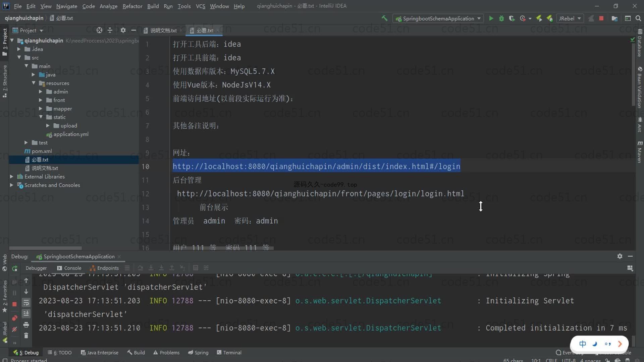Click the locate file target icon in Project panel
644x362 pixels.
[99, 30]
